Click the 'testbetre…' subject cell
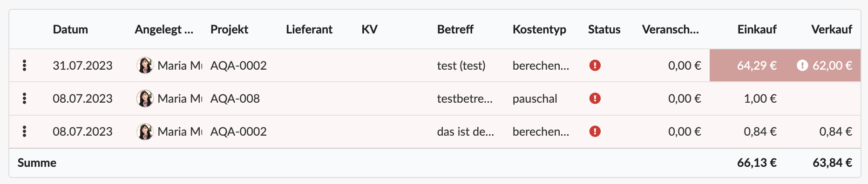Image resolution: width=868 pixels, height=184 pixels. [465, 99]
